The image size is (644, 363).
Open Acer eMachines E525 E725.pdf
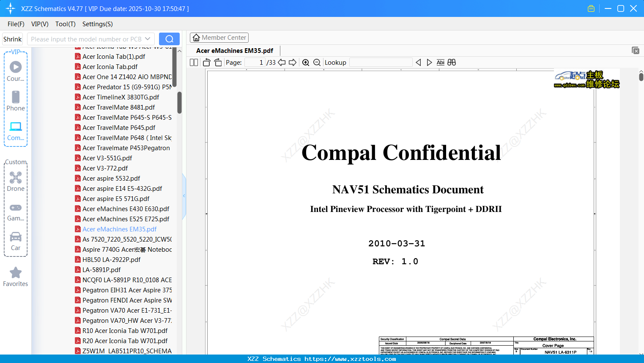point(126,219)
